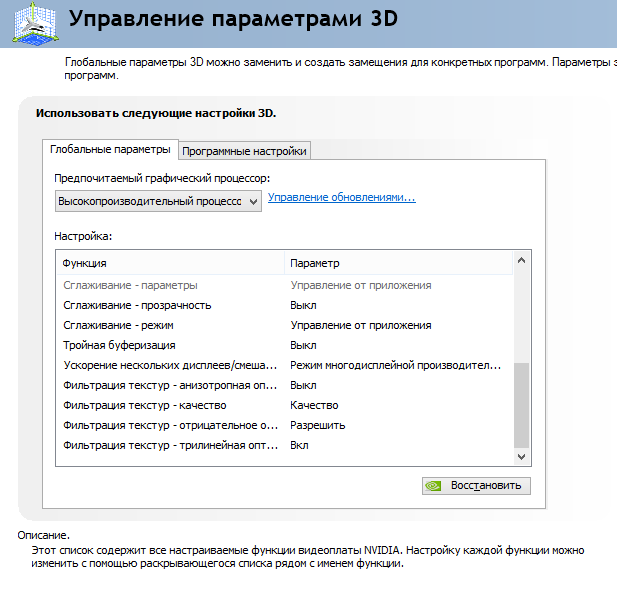This screenshot has width=617, height=592.
Task: Click the Разрешить parameter value
Action: pos(318,426)
